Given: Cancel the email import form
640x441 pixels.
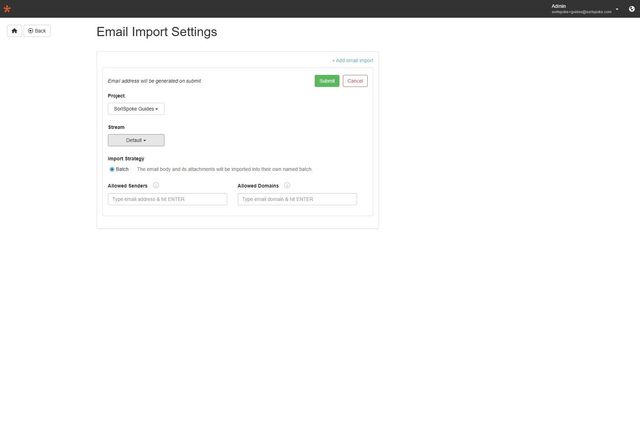Looking at the screenshot, I should click(355, 81).
